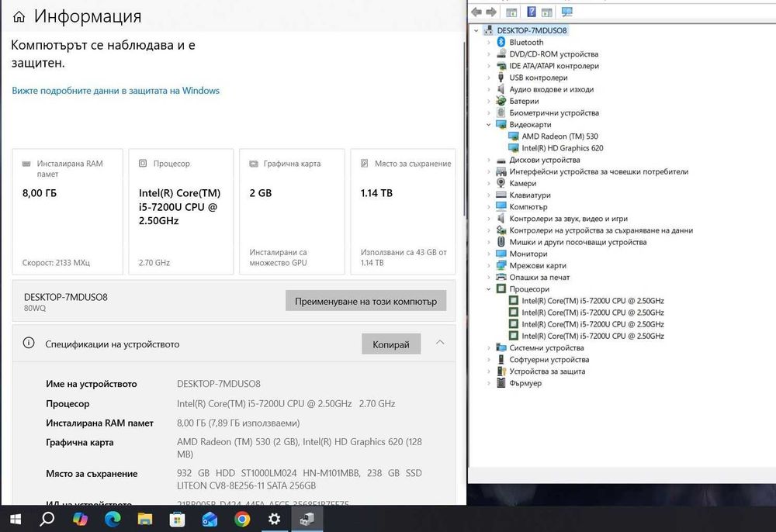
Task: Expand Интерфейсни устройства за човешки потребители
Action: (x=488, y=171)
